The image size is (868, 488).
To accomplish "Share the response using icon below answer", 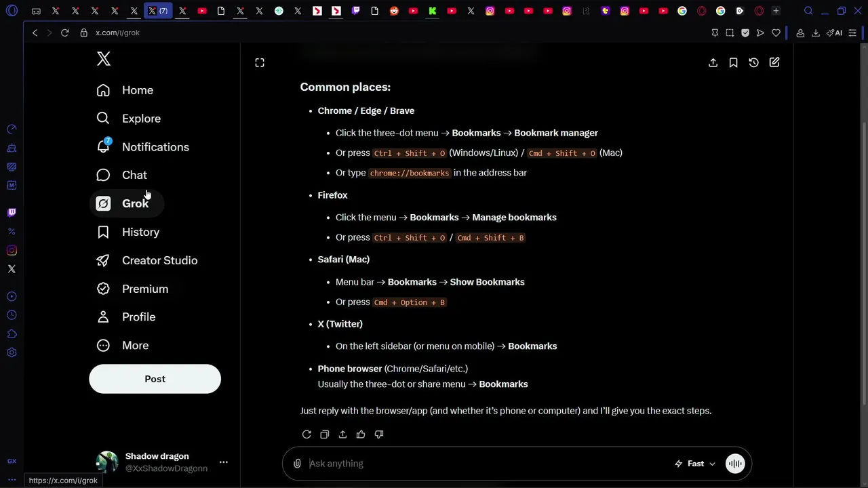I will click(x=342, y=434).
